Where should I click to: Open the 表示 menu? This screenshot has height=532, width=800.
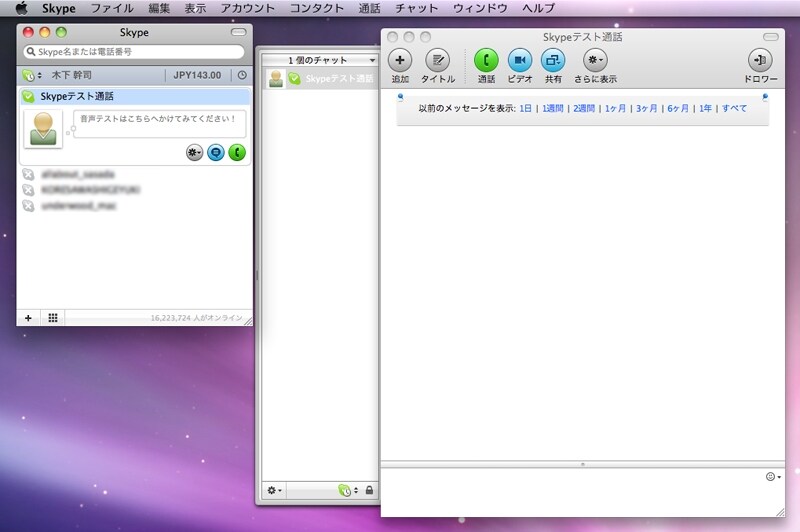click(195, 8)
